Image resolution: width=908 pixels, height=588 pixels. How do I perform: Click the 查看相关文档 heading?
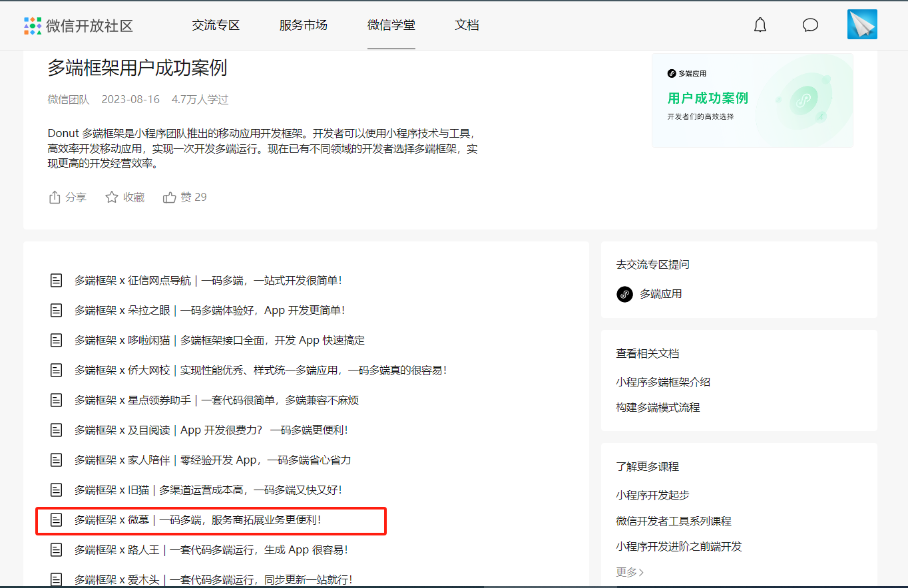[x=647, y=354]
